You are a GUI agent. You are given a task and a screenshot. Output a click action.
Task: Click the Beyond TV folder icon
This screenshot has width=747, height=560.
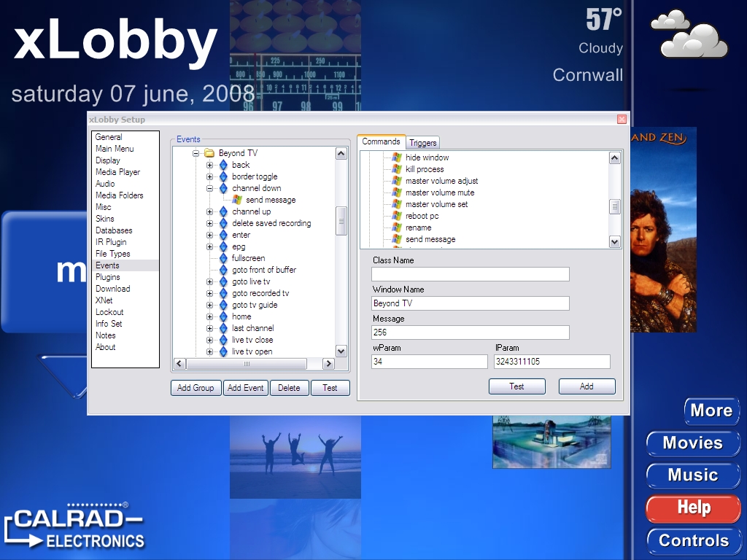tap(209, 153)
